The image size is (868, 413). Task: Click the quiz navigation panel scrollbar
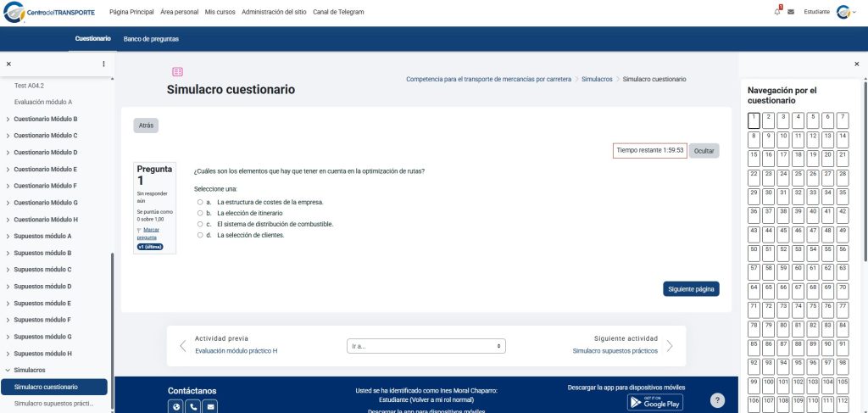tap(865, 171)
